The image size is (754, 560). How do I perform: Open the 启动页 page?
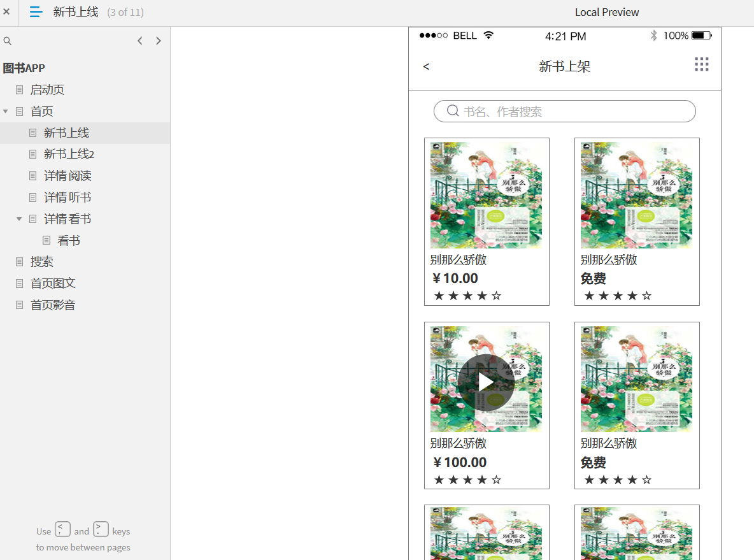(x=47, y=90)
